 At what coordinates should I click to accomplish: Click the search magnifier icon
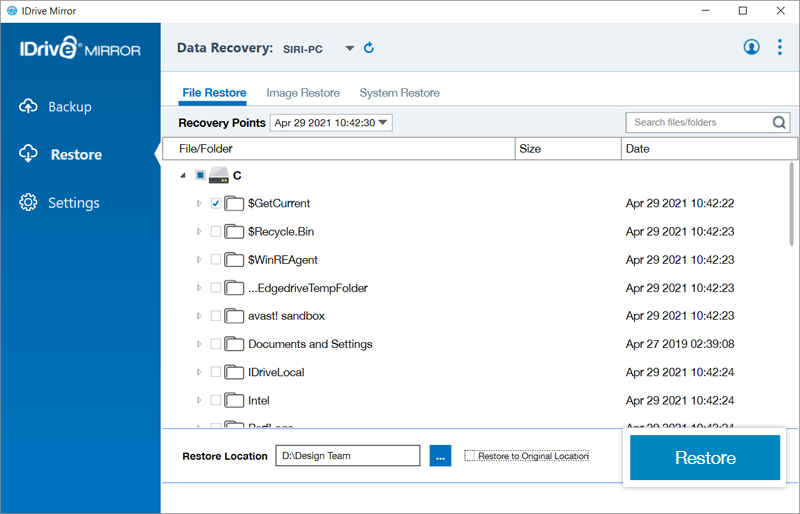coord(779,123)
